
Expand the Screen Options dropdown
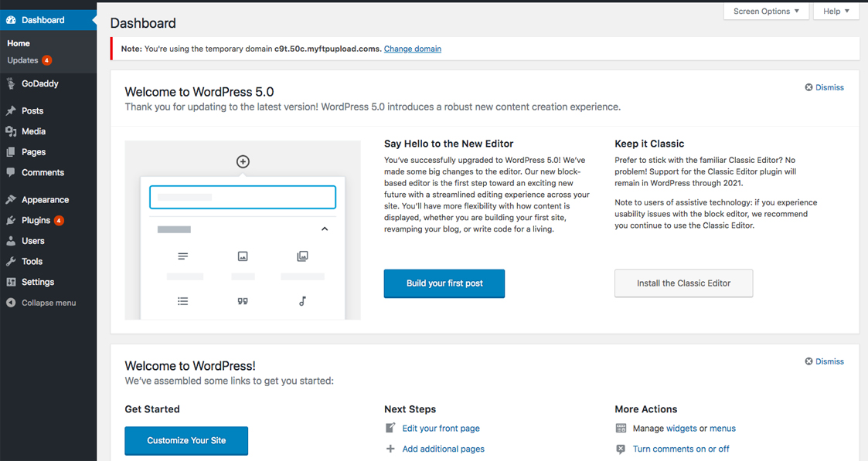pyautogui.click(x=765, y=11)
